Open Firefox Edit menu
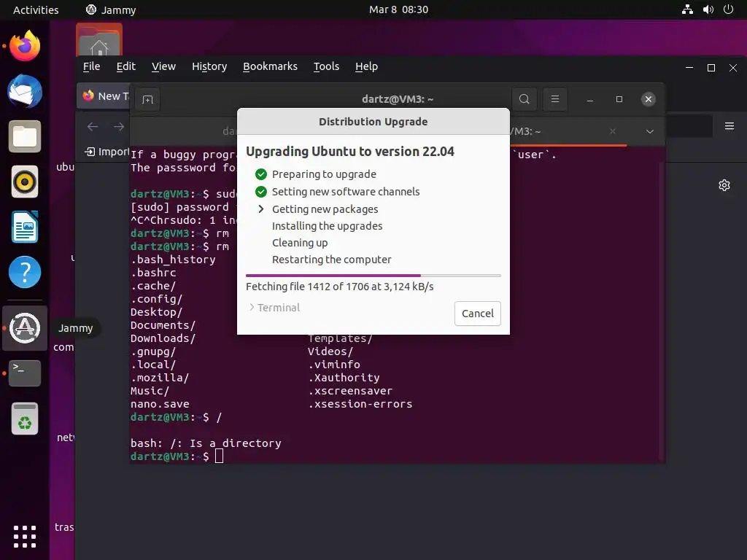Screen dimensions: 747x560 125,66
